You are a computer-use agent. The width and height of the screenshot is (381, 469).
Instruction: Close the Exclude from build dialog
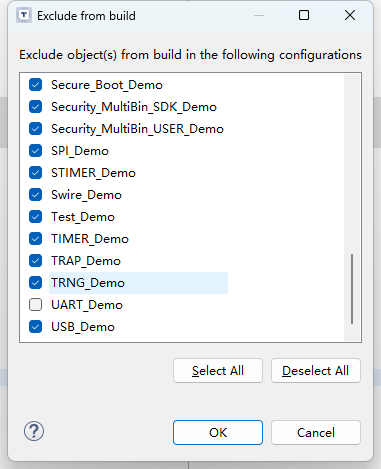pyautogui.click(x=350, y=15)
